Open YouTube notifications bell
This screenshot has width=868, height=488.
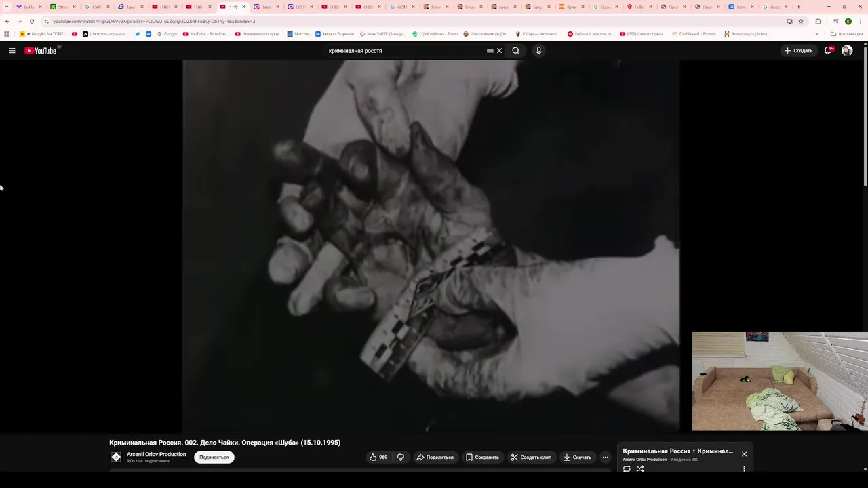(827, 51)
